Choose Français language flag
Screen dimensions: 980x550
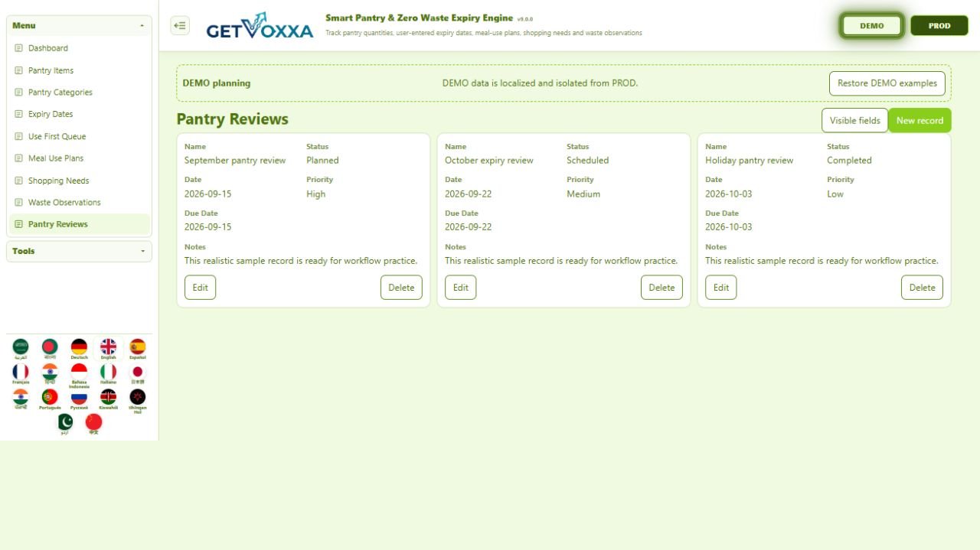click(21, 373)
